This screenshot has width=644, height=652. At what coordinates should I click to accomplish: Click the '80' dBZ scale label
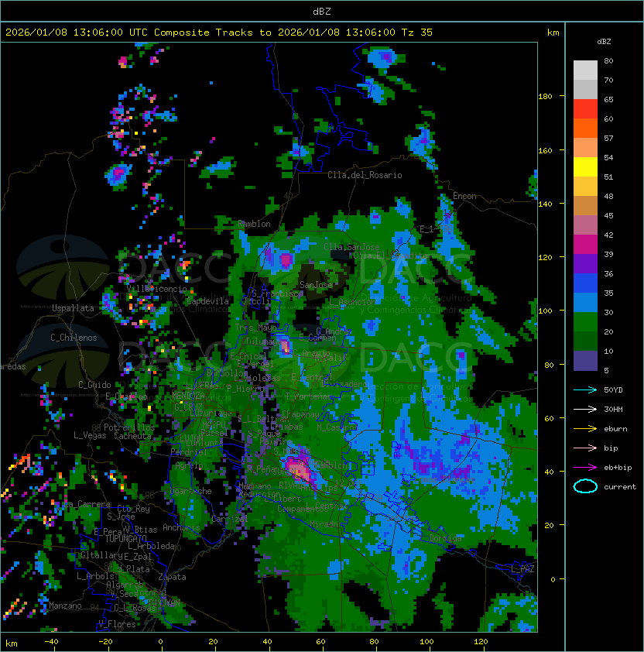pyautogui.click(x=608, y=60)
